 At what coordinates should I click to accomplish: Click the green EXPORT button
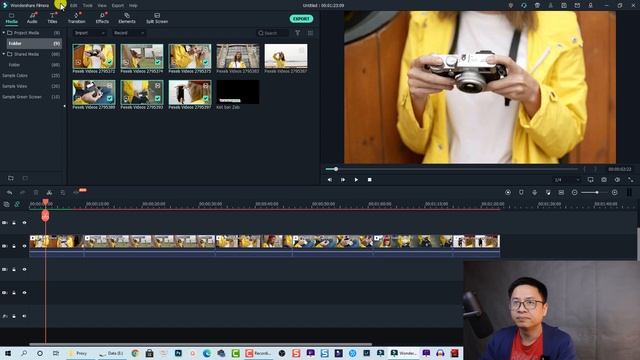point(301,19)
